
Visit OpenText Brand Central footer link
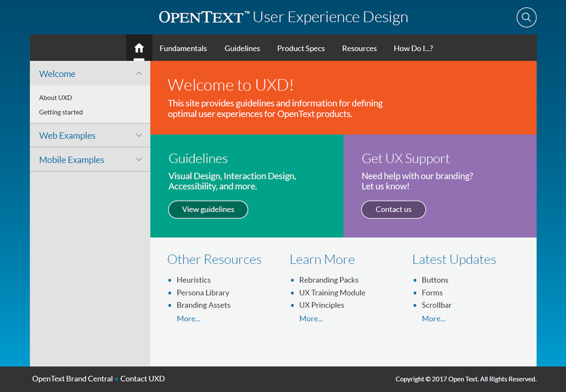tap(72, 379)
